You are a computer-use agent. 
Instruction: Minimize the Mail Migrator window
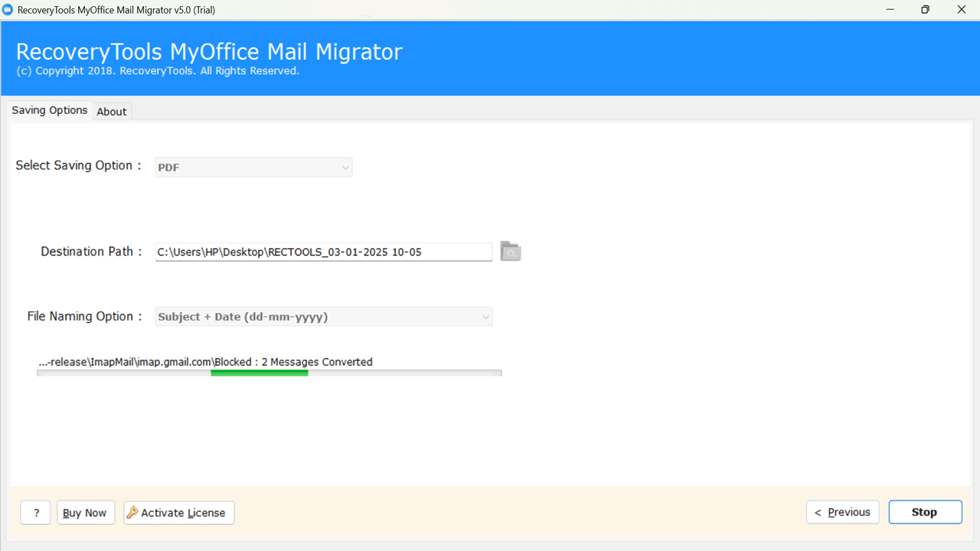[x=890, y=10]
